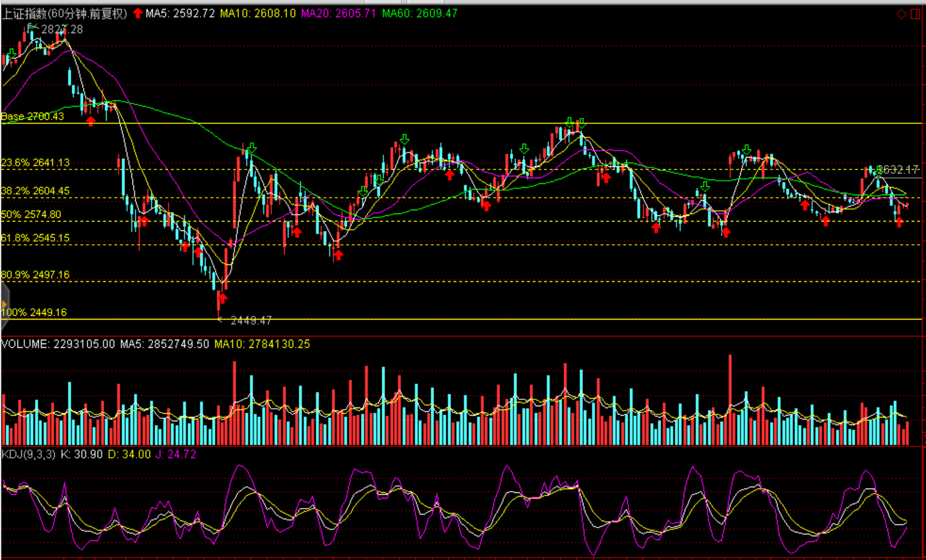Click the MA5: 2592.72 indicator label
The image size is (926, 560).
pos(180,13)
